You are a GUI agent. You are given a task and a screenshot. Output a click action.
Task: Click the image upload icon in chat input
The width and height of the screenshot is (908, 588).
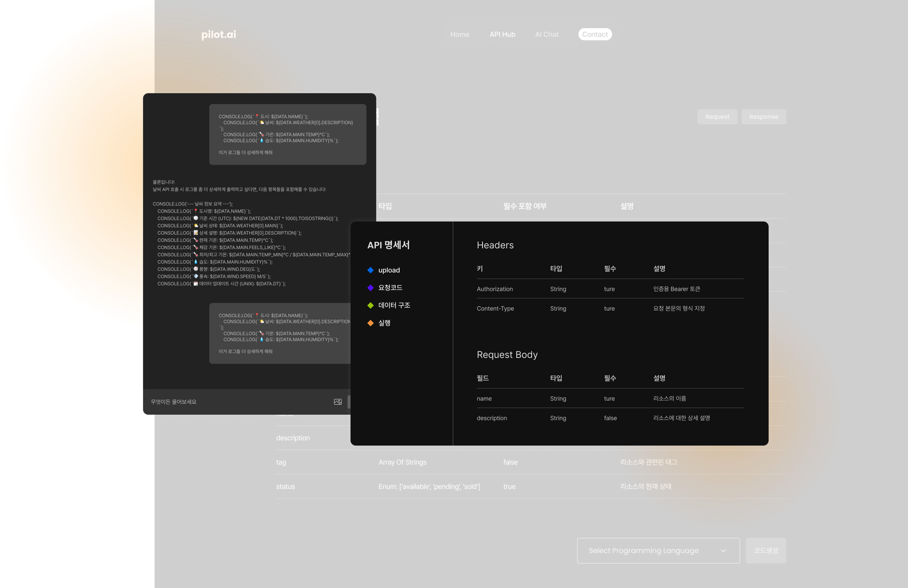[x=338, y=402]
